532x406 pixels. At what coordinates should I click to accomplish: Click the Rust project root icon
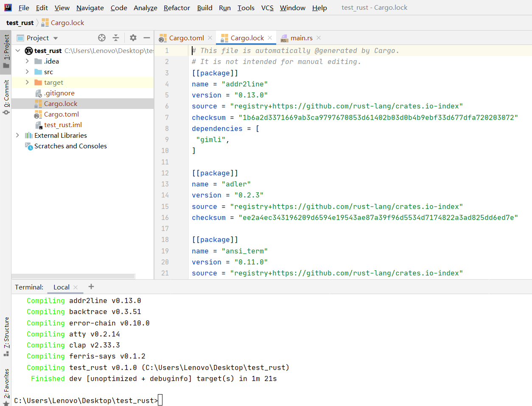pos(29,50)
